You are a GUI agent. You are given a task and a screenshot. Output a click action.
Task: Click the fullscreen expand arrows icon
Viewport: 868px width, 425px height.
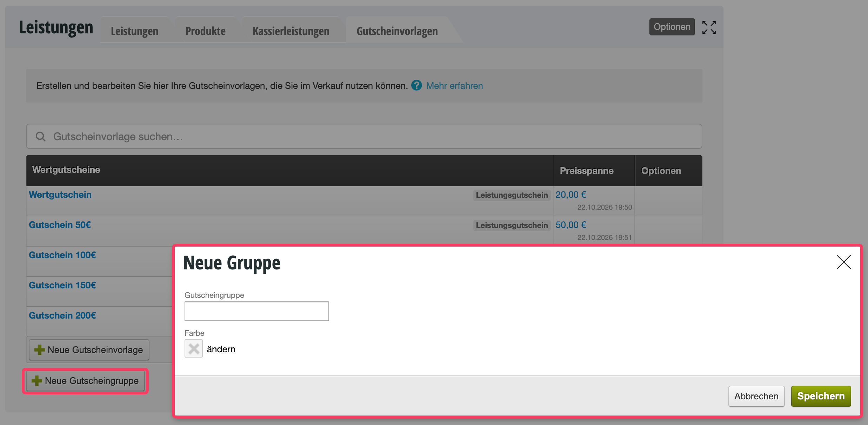(x=709, y=27)
